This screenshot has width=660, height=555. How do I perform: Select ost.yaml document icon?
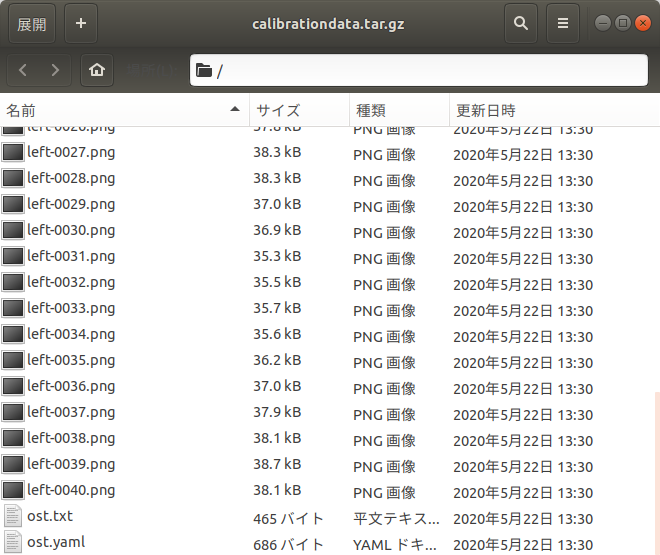pyautogui.click(x=13, y=542)
